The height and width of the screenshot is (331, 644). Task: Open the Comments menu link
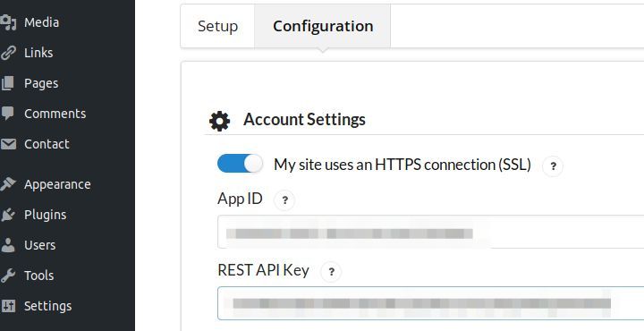click(x=55, y=114)
